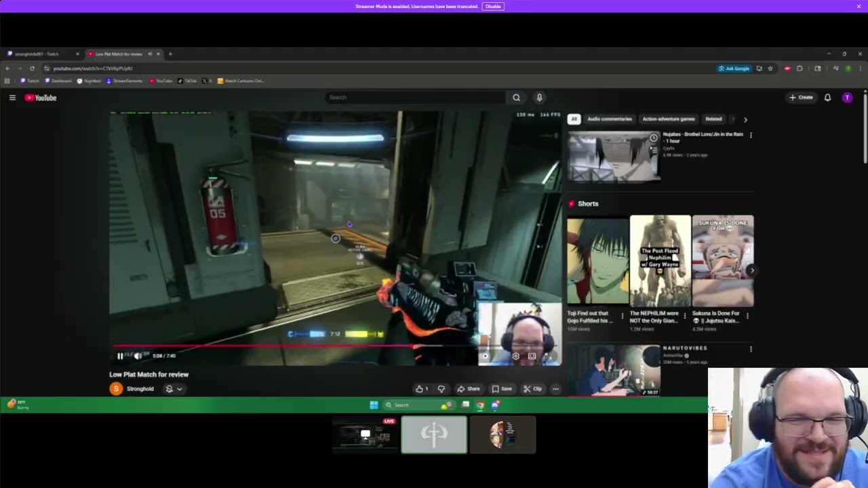Share the video
This screenshot has width=868, height=488.
coord(468,389)
